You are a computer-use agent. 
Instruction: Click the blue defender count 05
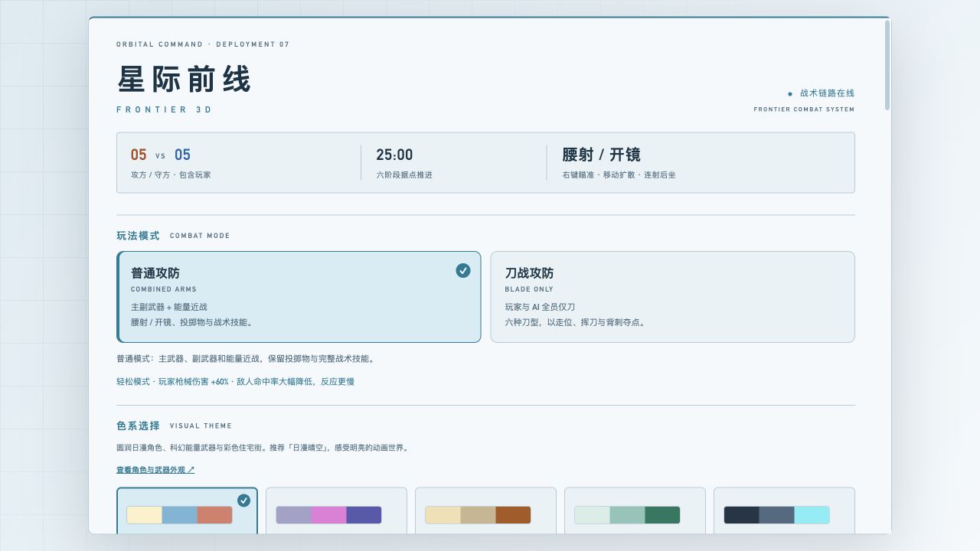coord(182,155)
